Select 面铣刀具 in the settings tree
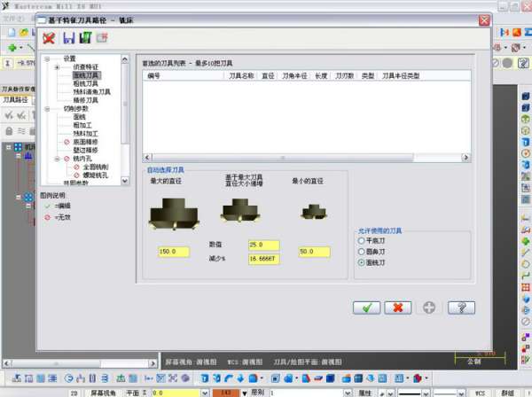532x397 pixels. 86,75
